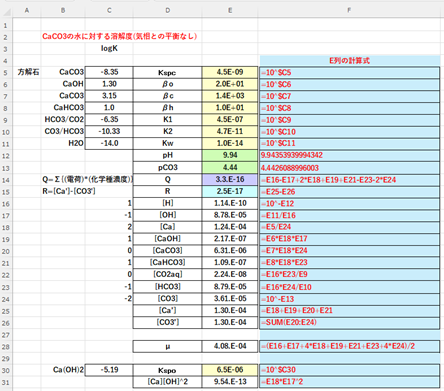Select the 3.15 logK value cell
The height and width of the screenshot is (391, 444).
[109, 96]
